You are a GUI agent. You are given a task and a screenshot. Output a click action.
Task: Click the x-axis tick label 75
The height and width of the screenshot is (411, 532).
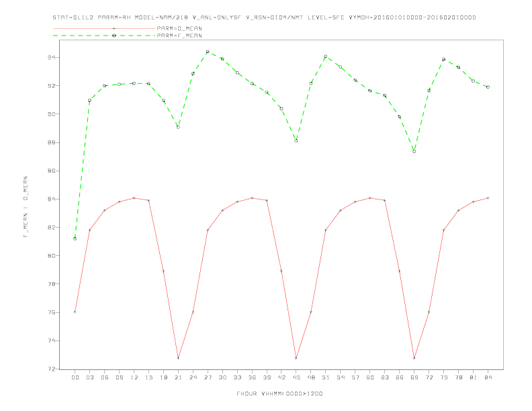[444, 377]
